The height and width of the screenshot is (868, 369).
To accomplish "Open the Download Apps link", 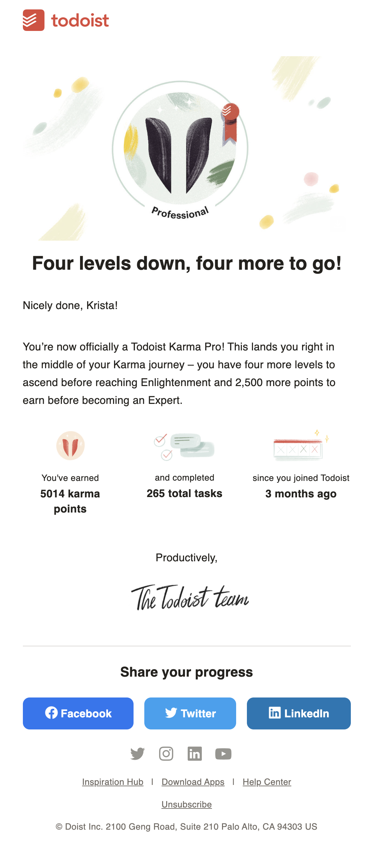I will pyautogui.click(x=193, y=782).
